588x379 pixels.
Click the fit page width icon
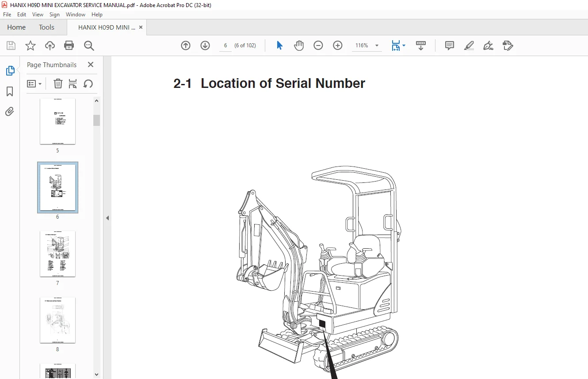coord(396,45)
